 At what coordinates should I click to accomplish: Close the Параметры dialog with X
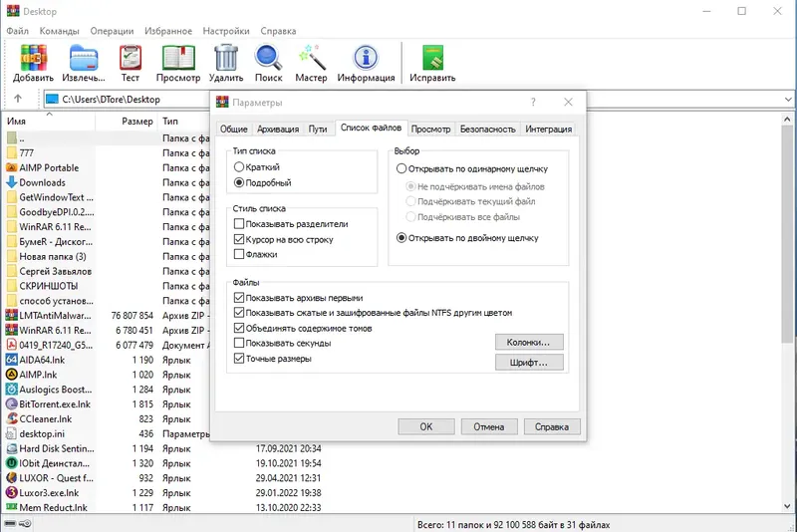click(568, 103)
